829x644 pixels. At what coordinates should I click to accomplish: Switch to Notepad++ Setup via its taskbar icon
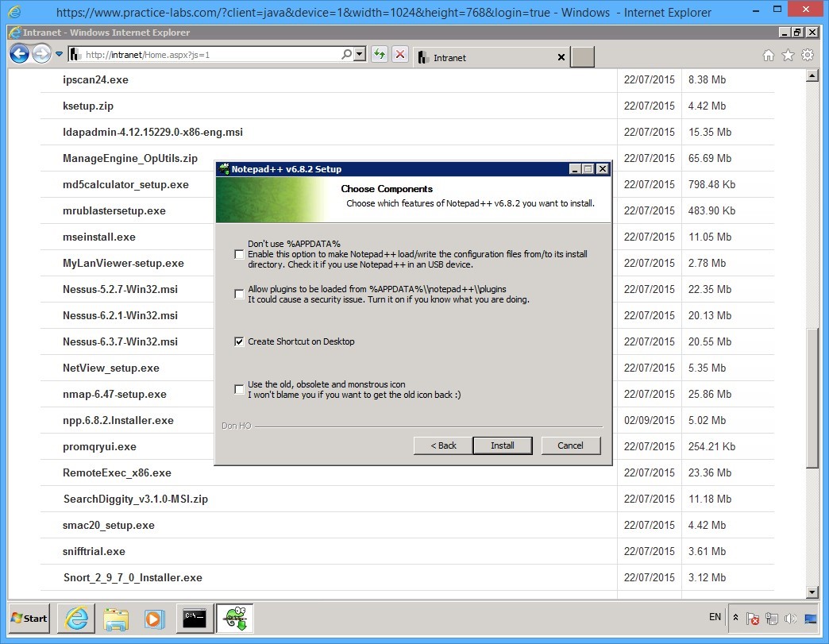click(234, 619)
